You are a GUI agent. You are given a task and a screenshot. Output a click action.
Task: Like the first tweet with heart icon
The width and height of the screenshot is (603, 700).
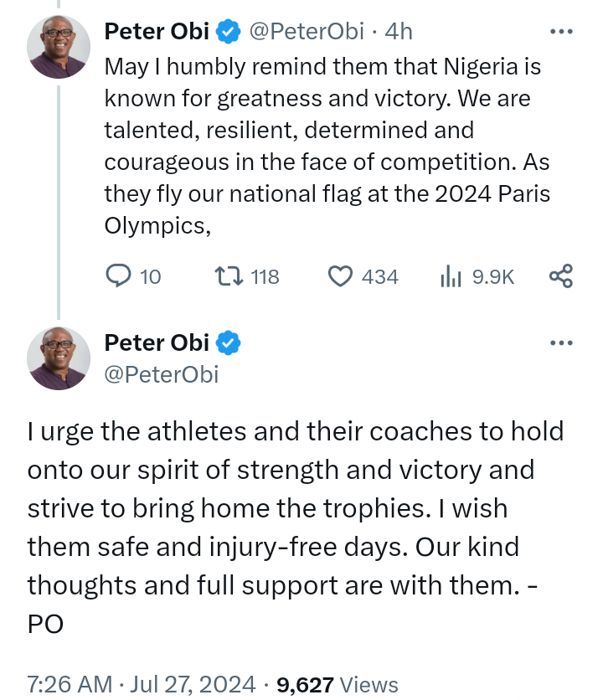click(338, 275)
